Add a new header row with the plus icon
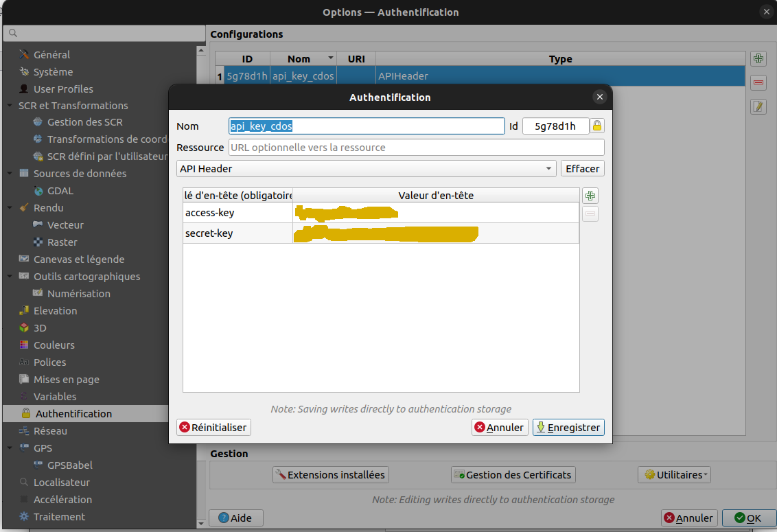The image size is (777, 532). click(x=590, y=195)
